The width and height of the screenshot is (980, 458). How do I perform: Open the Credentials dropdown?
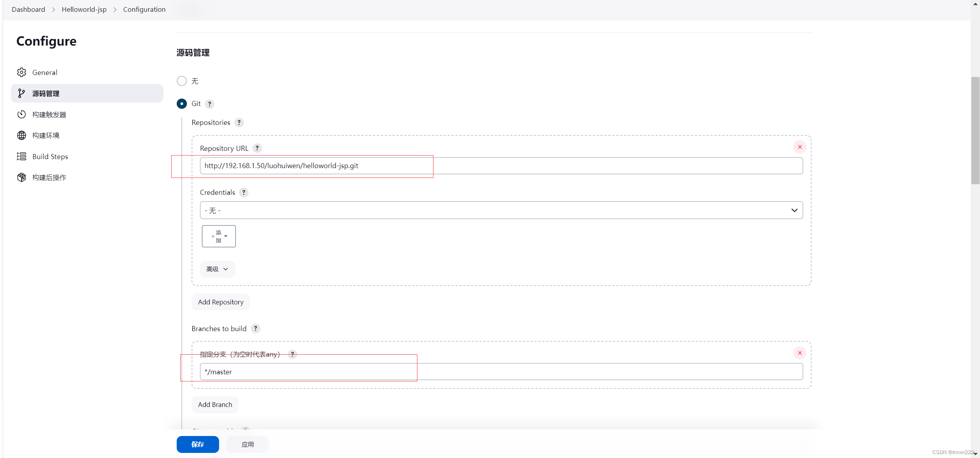point(501,210)
